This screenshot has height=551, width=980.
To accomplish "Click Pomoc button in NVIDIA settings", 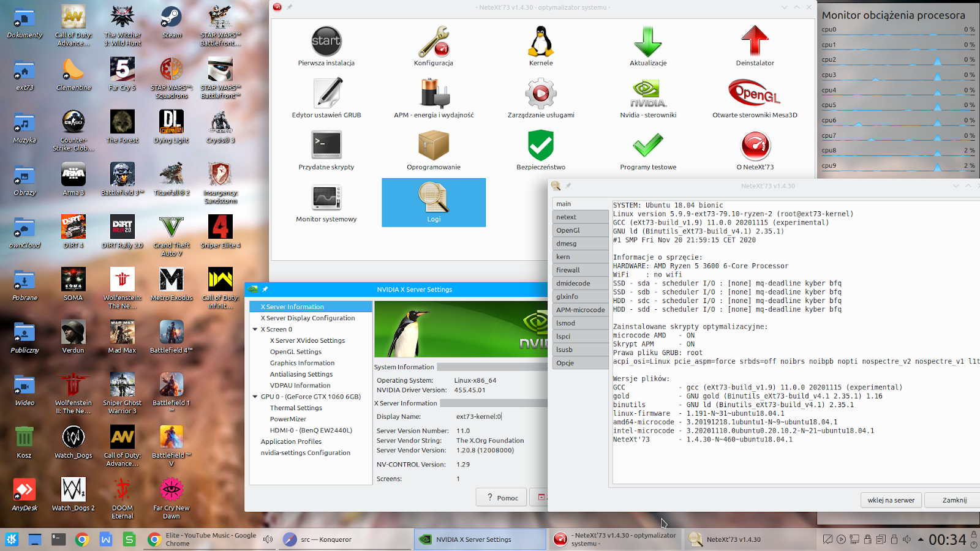I will click(502, 498).
